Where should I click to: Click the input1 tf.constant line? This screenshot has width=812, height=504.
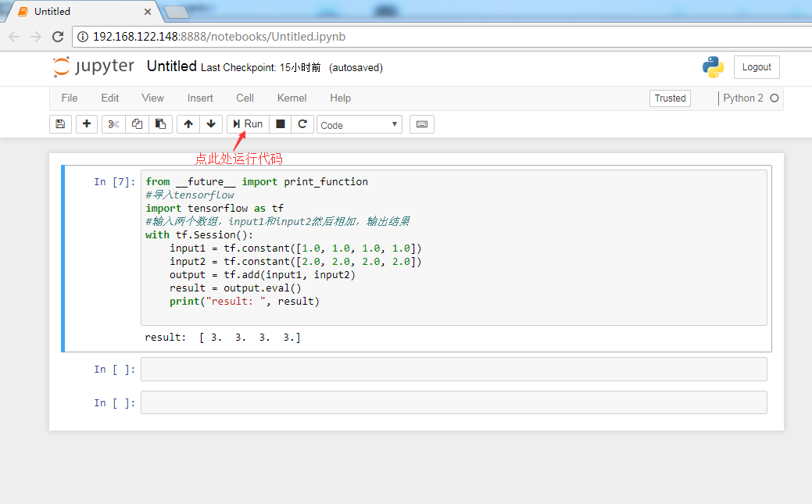295,248
